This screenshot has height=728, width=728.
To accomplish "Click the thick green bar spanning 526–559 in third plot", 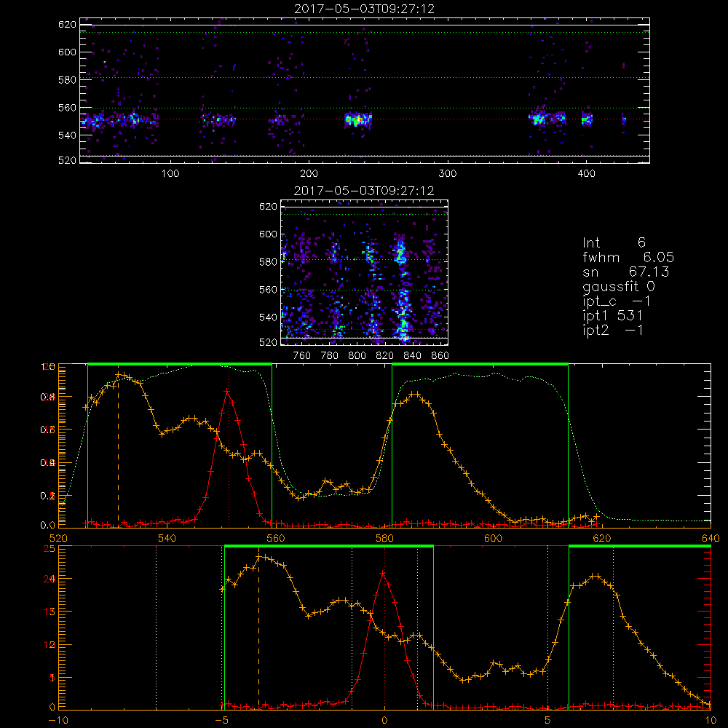I will [180, 364].
